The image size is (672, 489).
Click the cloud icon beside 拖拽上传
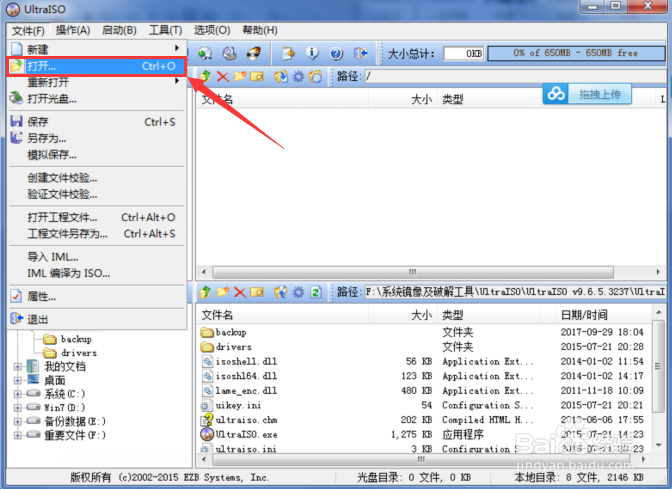pyautogui.click(x=556, y=94)
